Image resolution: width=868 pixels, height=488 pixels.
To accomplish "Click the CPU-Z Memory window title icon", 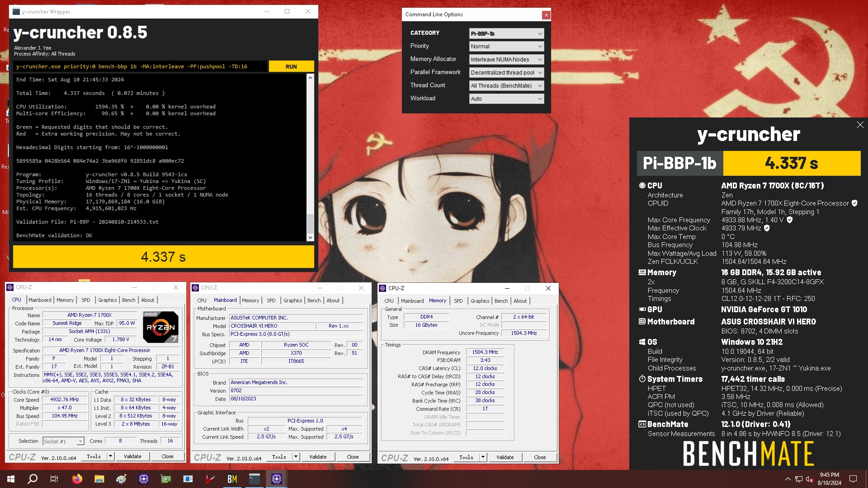I will (382, 288).
